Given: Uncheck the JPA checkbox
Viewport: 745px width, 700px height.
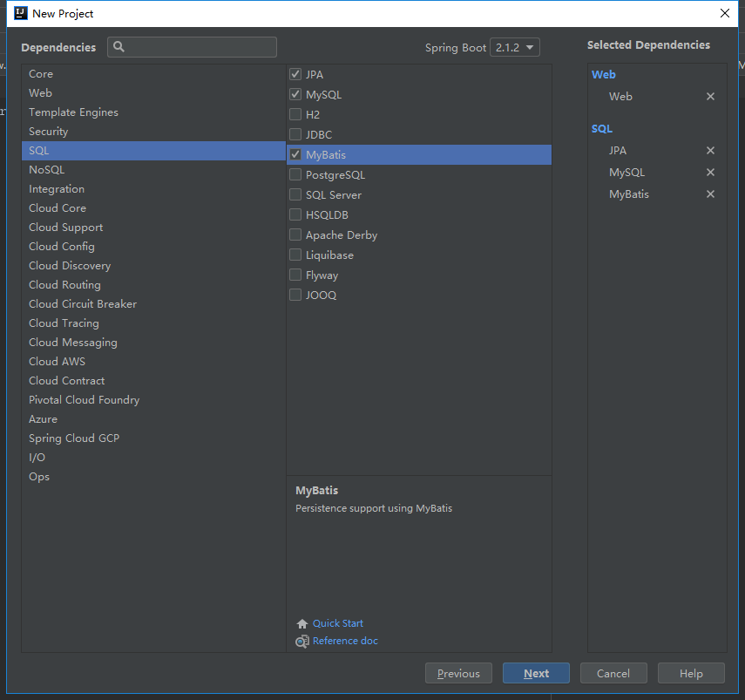Looking at the screenshot, I should (x=295, y=74).
